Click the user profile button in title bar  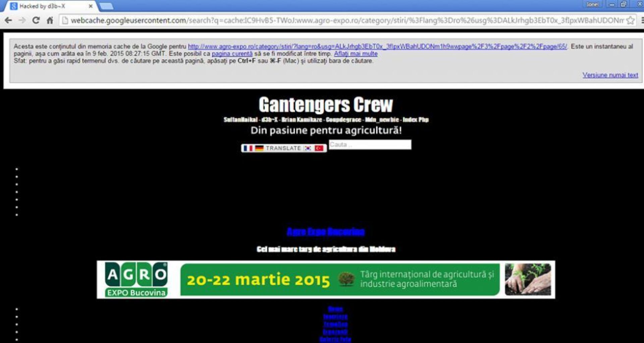pos(592,4)
